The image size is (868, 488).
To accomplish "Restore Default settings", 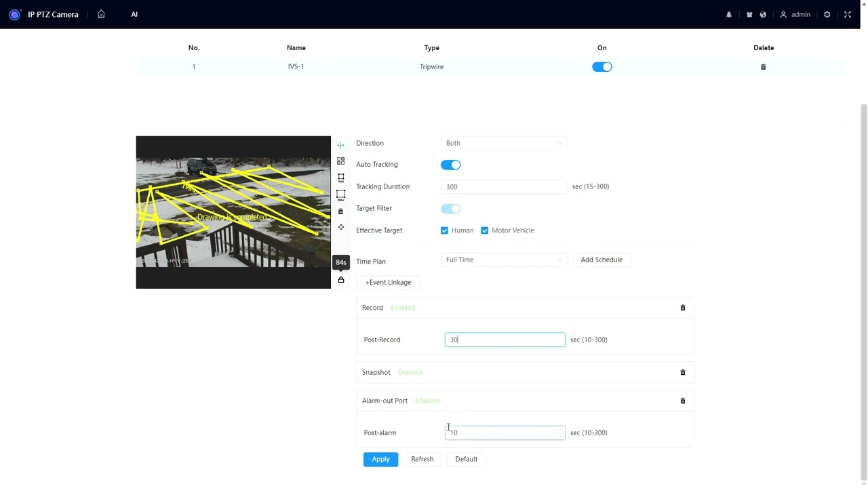I will click(x=467, y=460).
